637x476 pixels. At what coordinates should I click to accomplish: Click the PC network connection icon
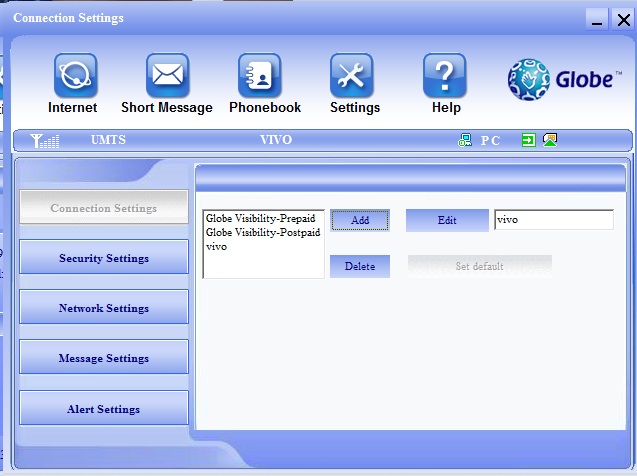coord(465,140)
